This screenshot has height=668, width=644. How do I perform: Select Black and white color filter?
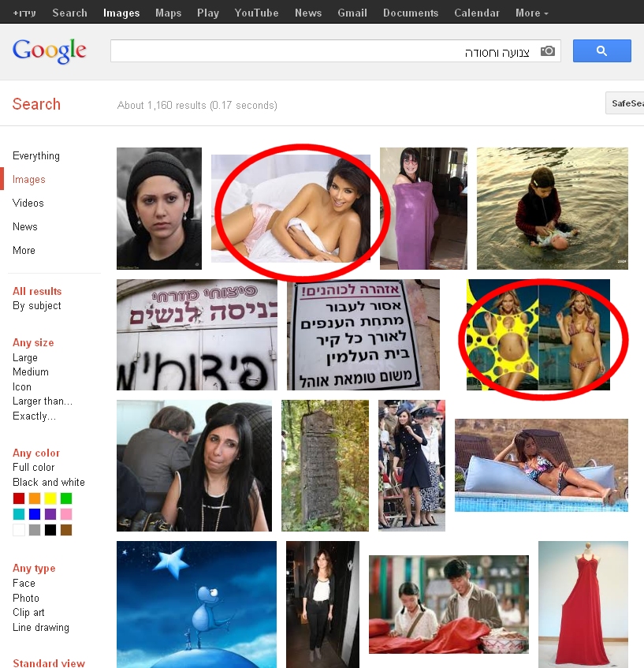point(49,482)
